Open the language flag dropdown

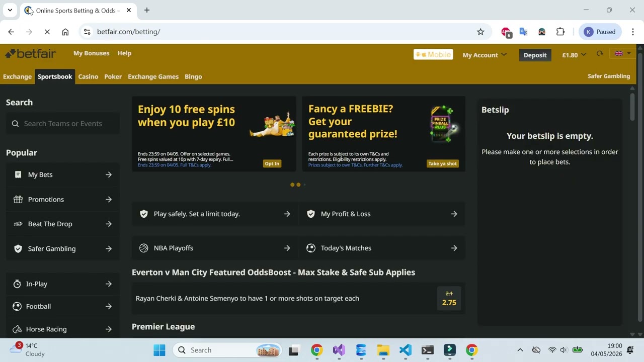click(623, 54)
